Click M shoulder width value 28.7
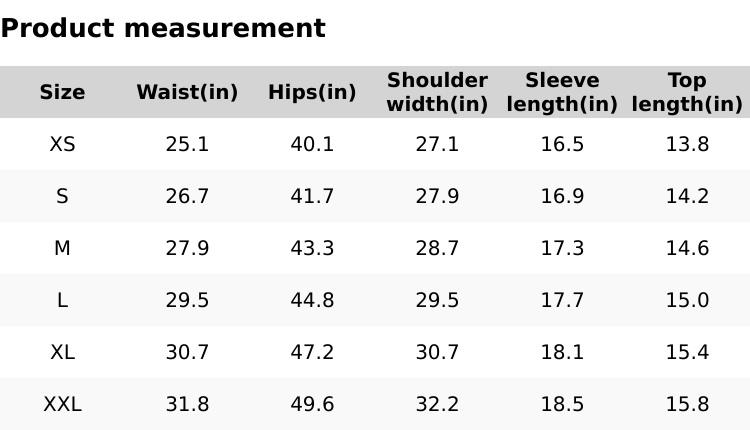 [x=437, y=248]
